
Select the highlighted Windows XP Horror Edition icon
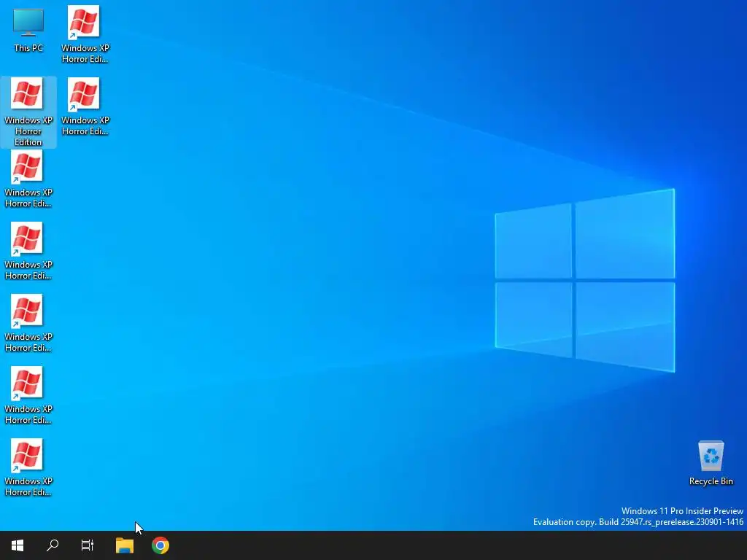tap(28, 112)
